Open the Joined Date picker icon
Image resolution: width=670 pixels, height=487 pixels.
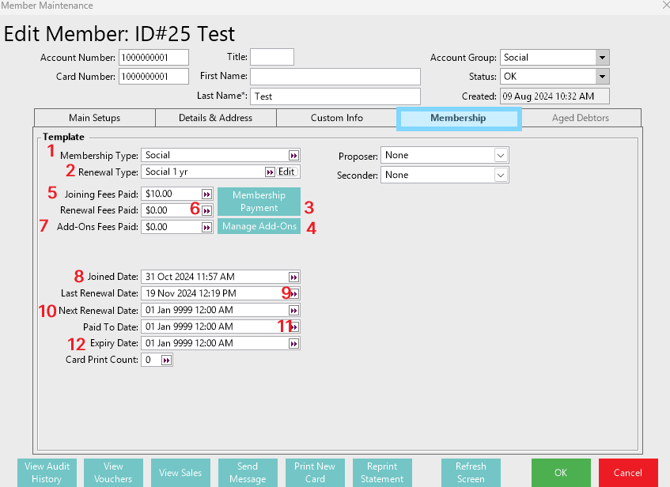tap(294, 277)
